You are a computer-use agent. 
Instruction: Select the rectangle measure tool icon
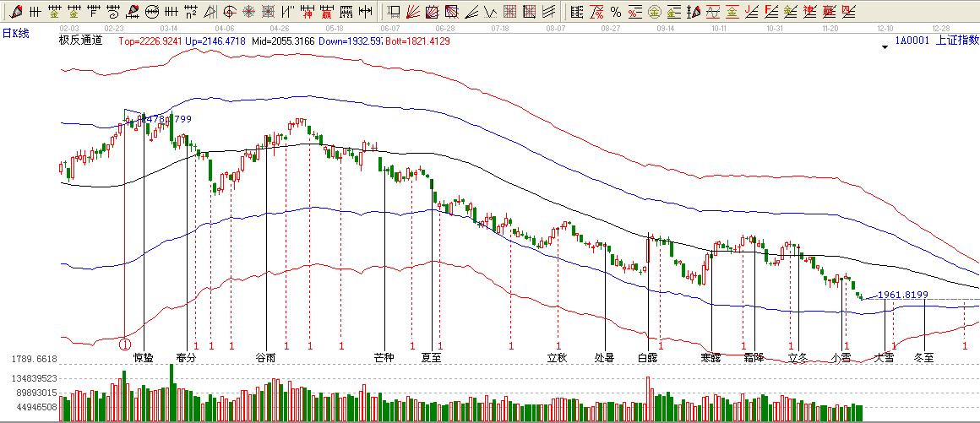point(394,12)
